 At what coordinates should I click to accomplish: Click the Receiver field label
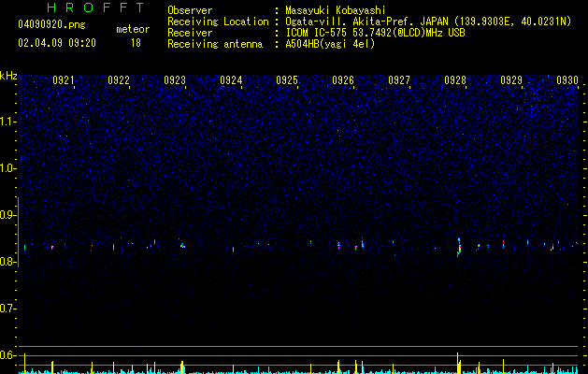(x=190, y=33)
